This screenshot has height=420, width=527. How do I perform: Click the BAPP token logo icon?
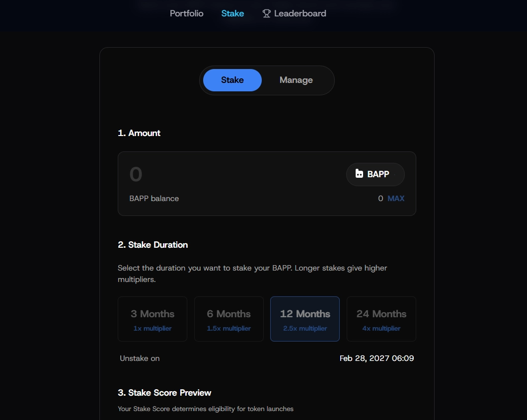359,173
